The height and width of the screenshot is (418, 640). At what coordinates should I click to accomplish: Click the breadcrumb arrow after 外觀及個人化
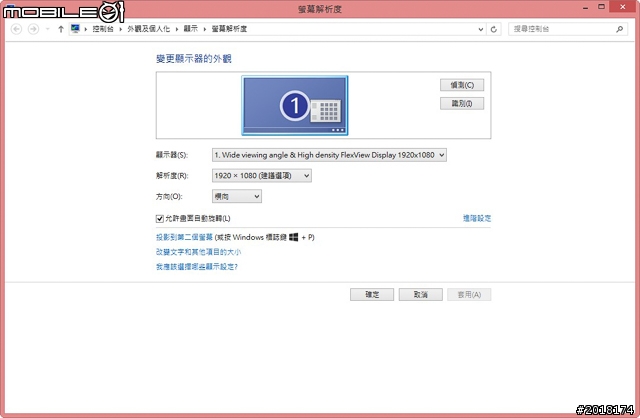(177, 29)
